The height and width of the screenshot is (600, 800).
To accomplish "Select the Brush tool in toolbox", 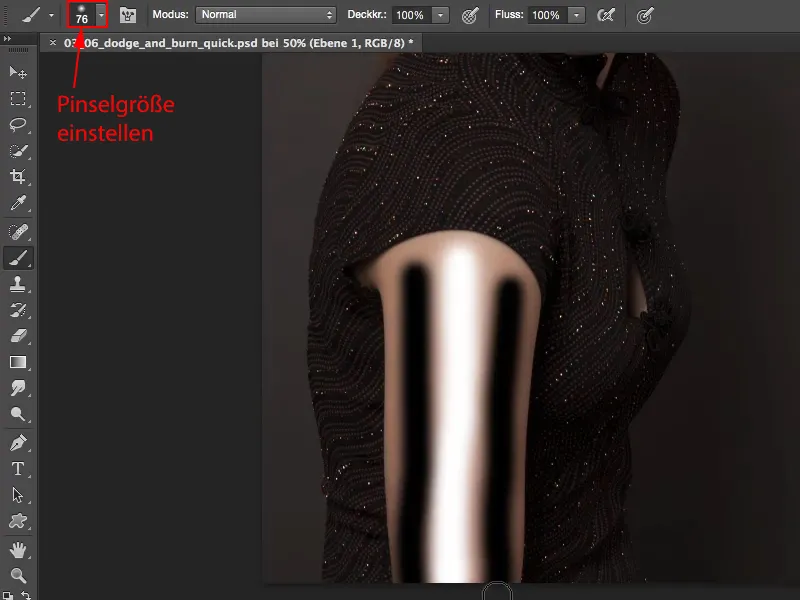I will [x=18, y=258].
